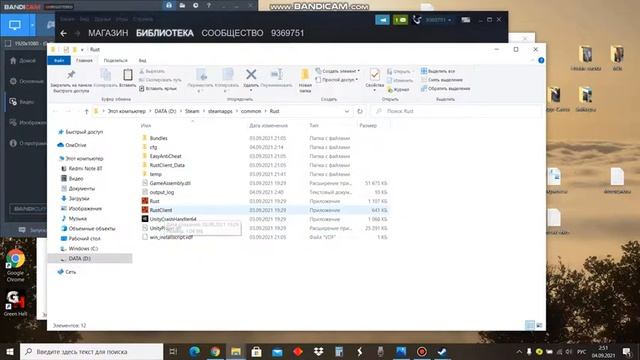Toggle Explorer large icons view button

click(539, 325)
